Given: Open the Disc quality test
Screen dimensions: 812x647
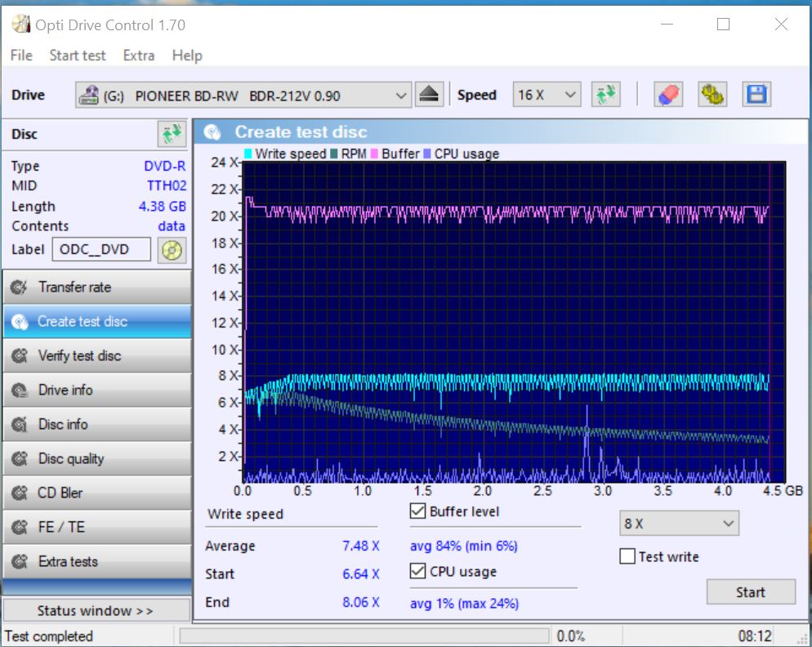Looking at the screenshot, I should coord(96,459).
